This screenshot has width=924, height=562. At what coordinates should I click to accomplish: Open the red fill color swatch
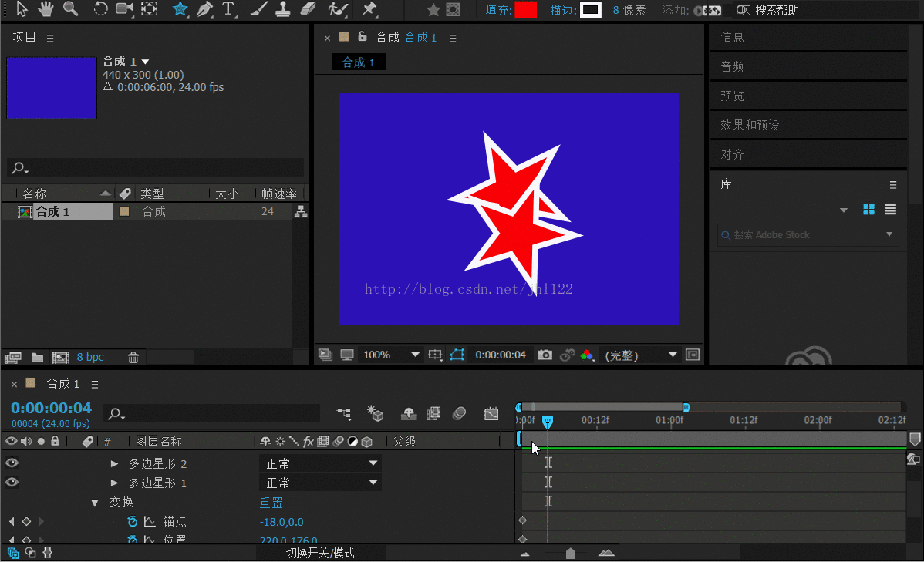point(526,9)
